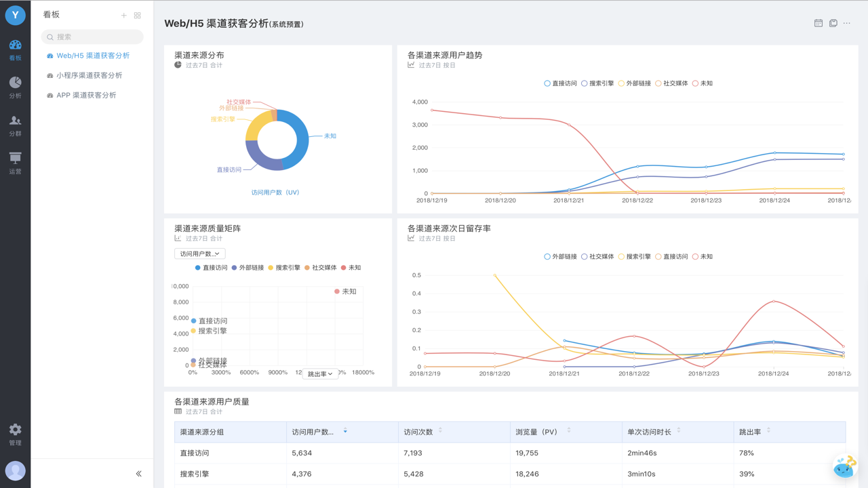Sort table by 跳出率 column
The width and height of the screenshot is (868, 488).
tap(768, 431)
